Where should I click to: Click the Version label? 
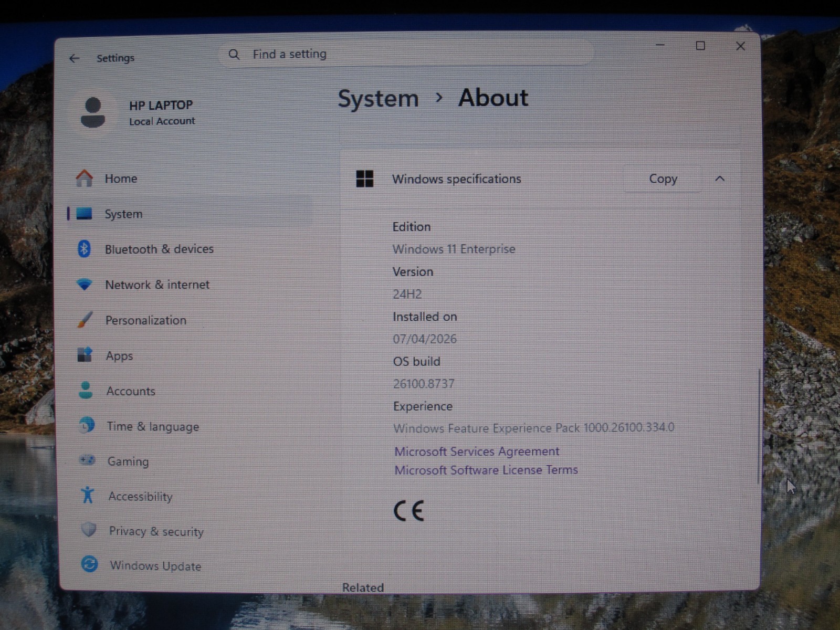point(413,272)
